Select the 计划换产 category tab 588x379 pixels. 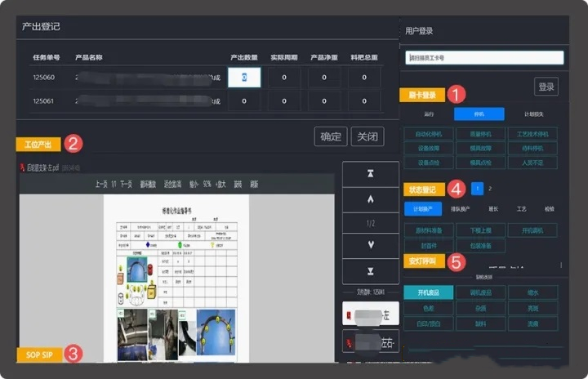tap(422, 208)
